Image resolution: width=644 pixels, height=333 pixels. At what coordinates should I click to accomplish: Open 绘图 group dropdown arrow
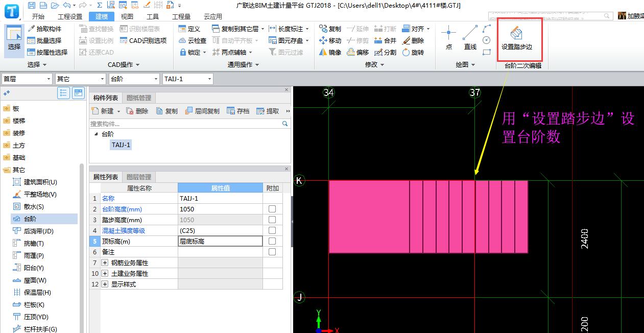click(473, 65)
